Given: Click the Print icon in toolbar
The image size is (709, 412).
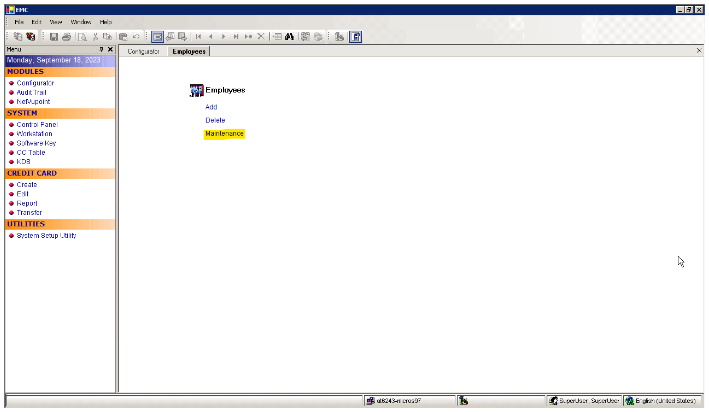Looking at the screenshot, I should [x=66, y=37].
